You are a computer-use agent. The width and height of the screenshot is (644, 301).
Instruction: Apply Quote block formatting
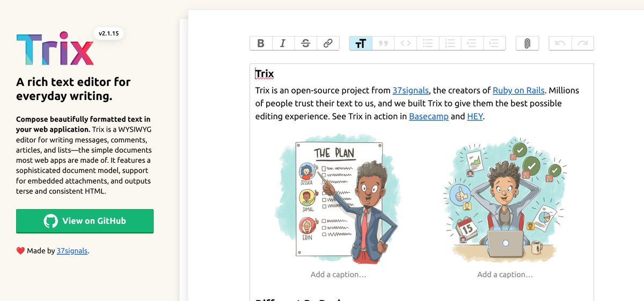click(x=383, y=44)
